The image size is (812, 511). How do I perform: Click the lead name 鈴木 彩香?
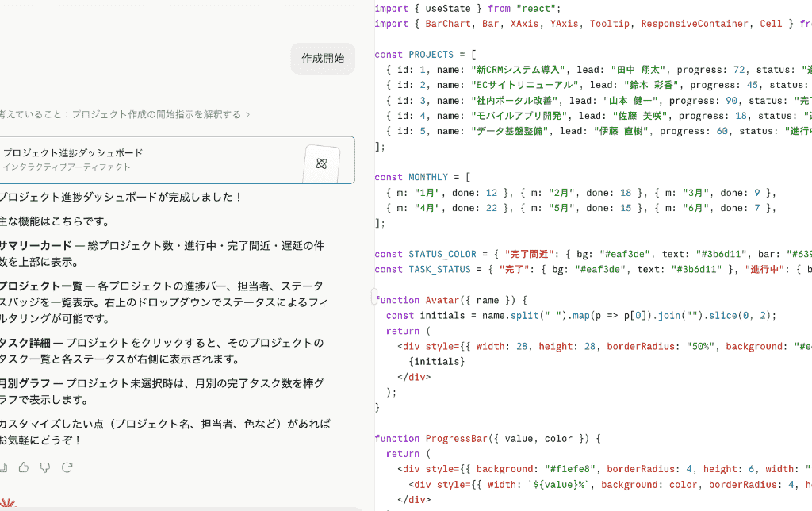click(x=651, y=85)
